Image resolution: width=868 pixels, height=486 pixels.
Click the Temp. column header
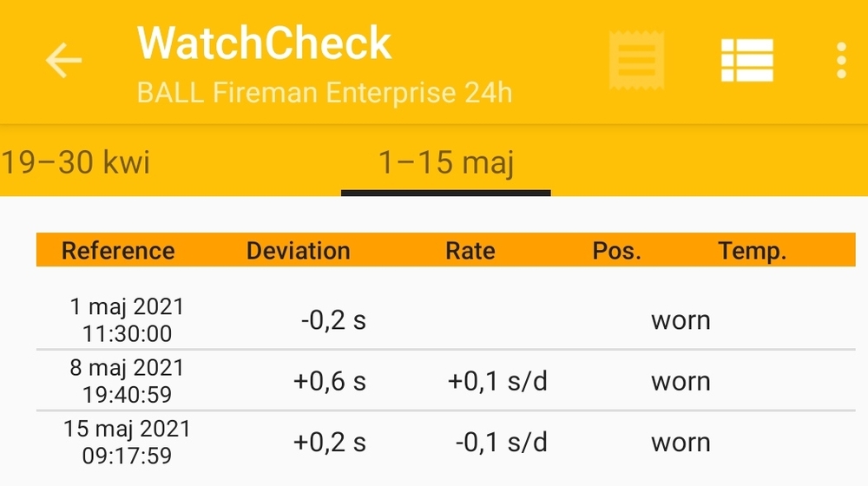coord(752,251)
